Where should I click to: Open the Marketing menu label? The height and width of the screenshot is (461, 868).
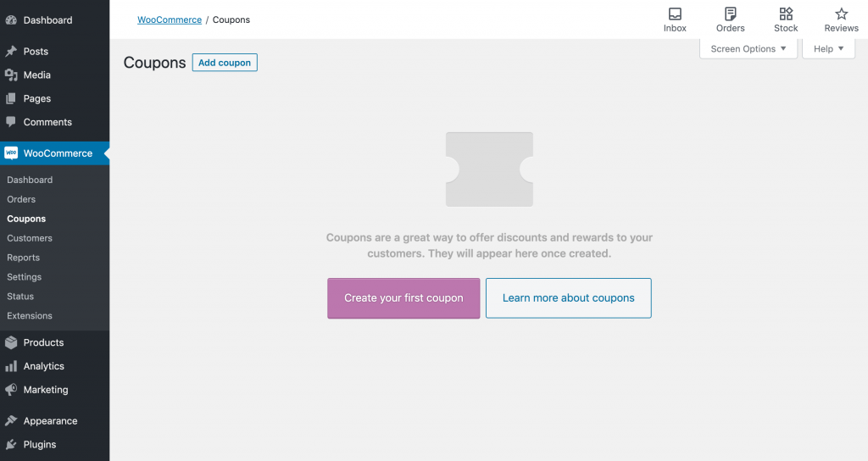[46, 390]
